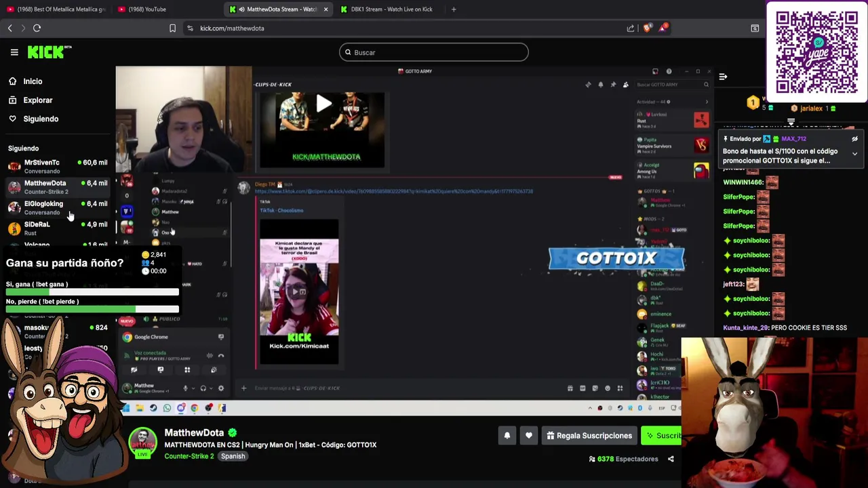Screen dimensions: 868x488
Task: Open Brave rewards triangle icon
Action: tap(663, 28)
